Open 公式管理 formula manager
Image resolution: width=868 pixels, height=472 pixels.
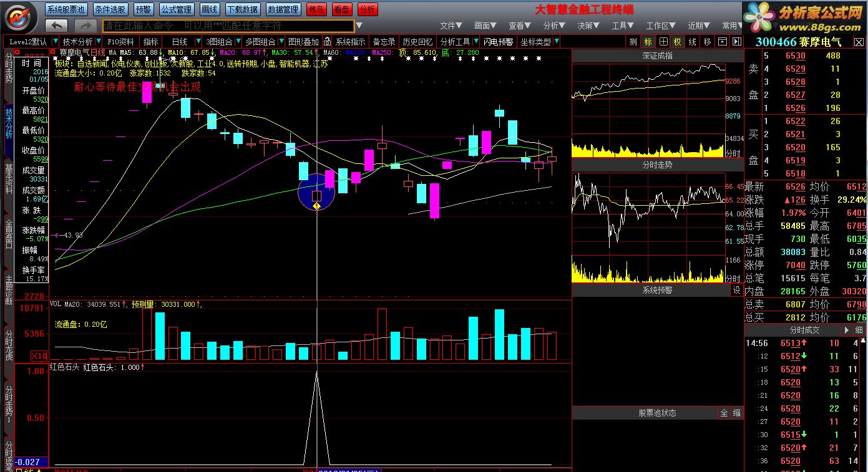(x=176, y=9)
